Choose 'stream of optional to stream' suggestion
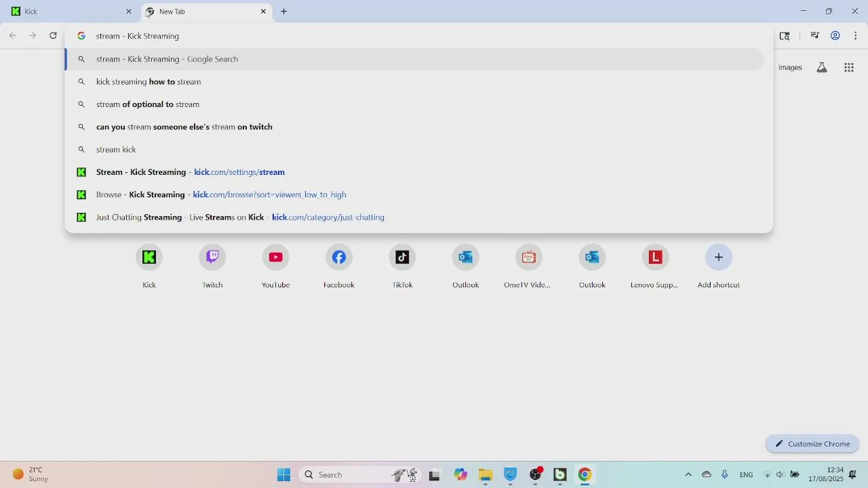This screenshot has height=488, width=868. point(414,104)
